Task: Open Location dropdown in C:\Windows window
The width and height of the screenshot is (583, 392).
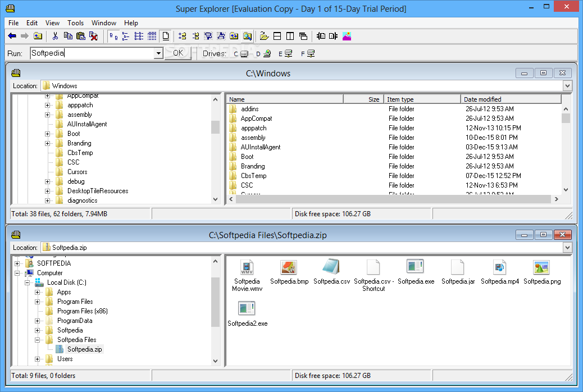Action: 567,86
